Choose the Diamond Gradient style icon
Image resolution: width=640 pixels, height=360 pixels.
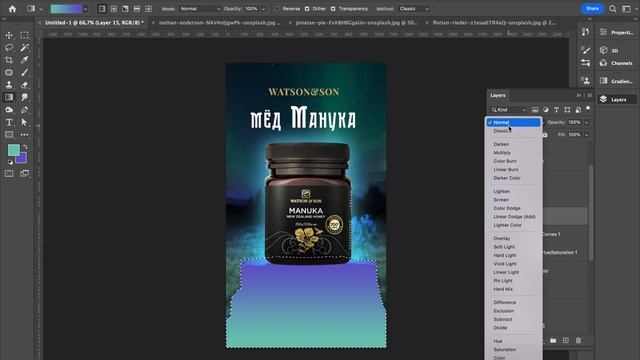pyautogui.click(x=149, y=9)
